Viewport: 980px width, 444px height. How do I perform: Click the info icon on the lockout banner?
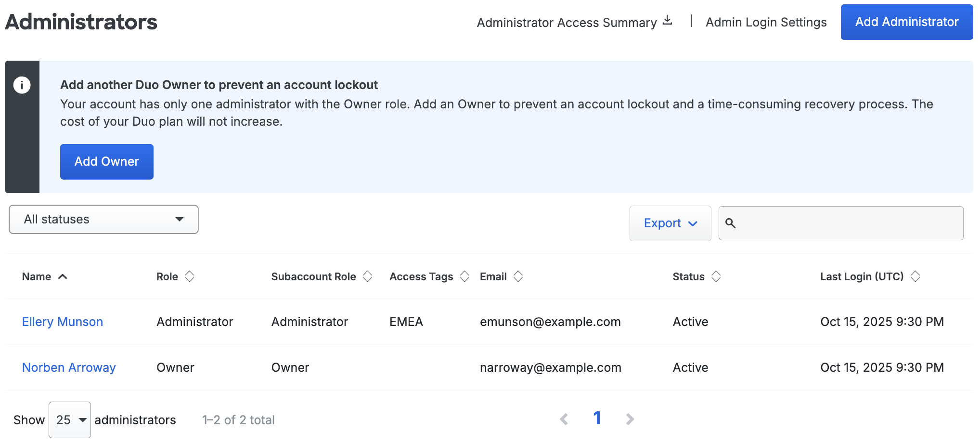point(22,85)
